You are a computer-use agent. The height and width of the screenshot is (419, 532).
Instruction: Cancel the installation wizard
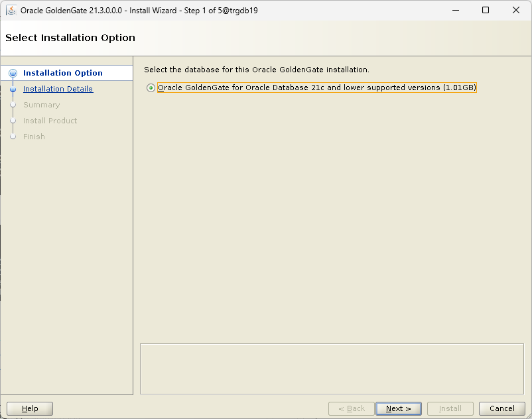click(501, 408)
